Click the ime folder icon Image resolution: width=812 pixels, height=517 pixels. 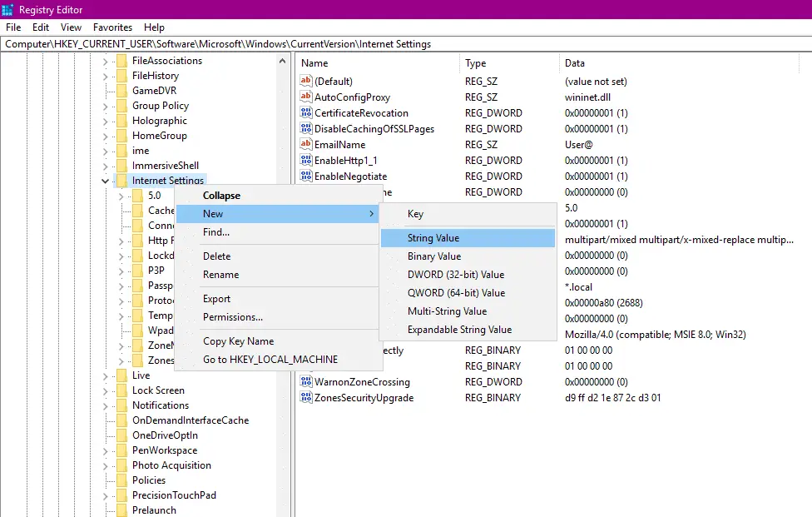click(x=121, y=152)
